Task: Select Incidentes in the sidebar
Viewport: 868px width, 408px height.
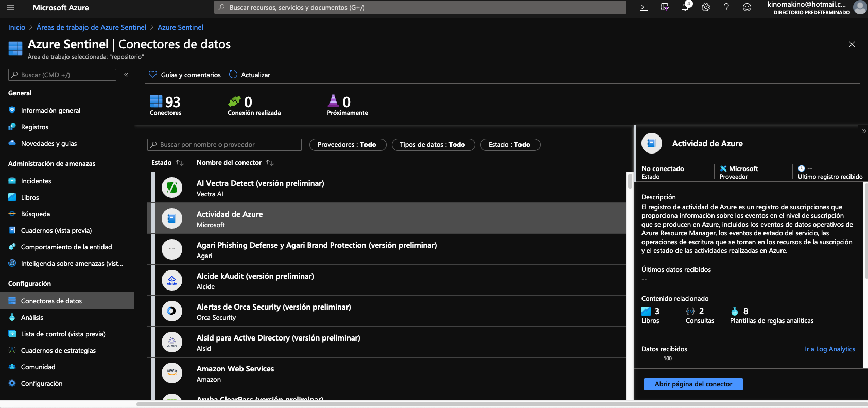Action: (x=36, y=181)
